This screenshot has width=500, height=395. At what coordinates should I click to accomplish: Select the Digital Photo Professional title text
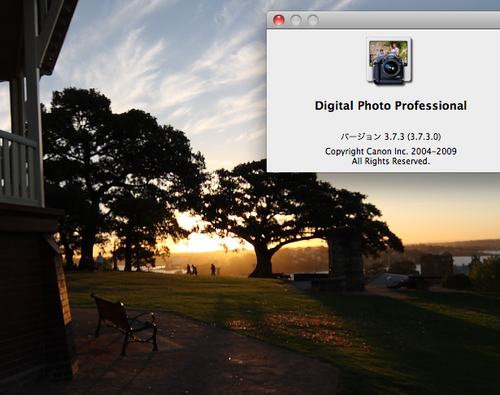point(391,106)
